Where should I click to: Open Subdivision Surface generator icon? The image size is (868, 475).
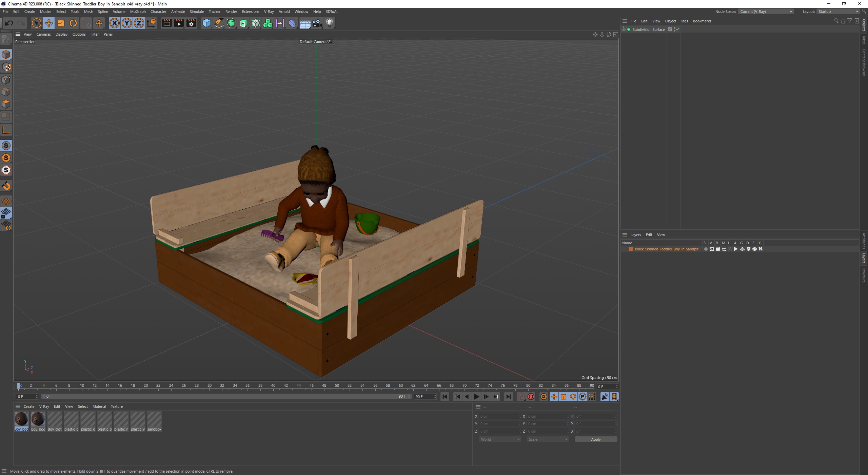pos(231,23)
